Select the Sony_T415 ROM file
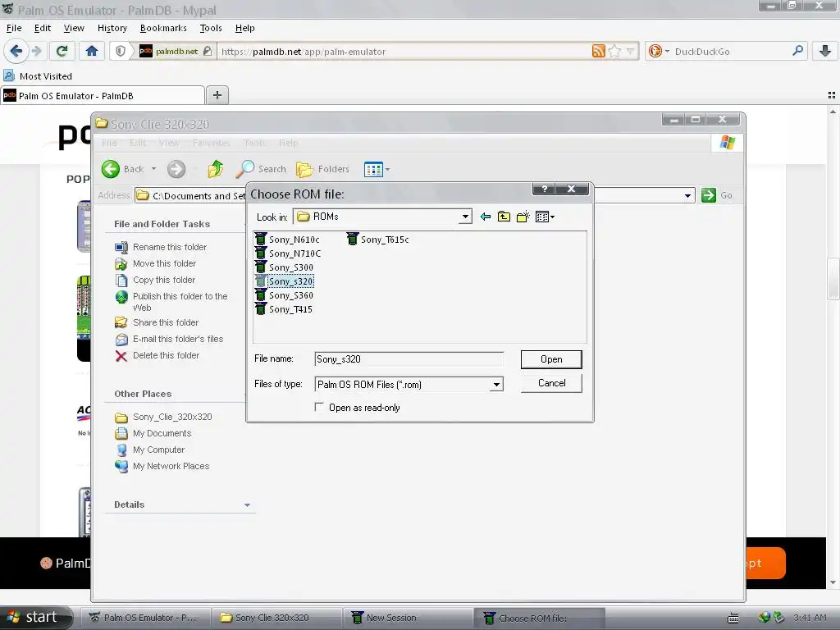 [x=283, y=309]
